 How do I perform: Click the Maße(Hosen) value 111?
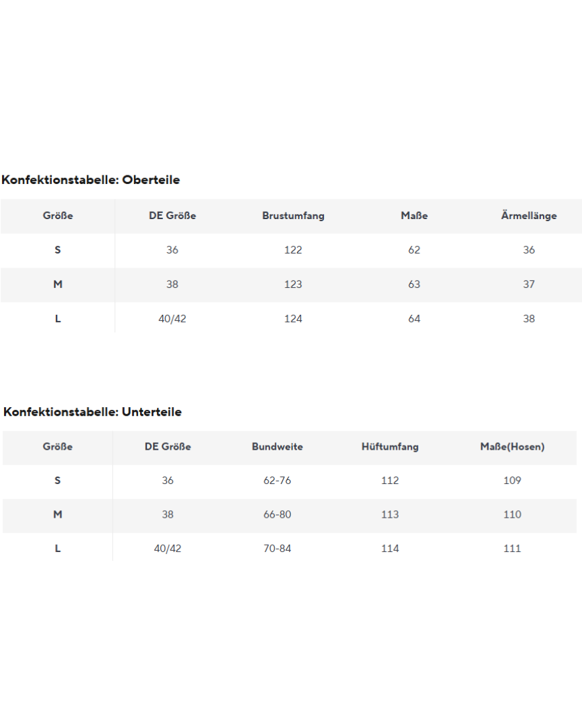[x=512, y=549]
